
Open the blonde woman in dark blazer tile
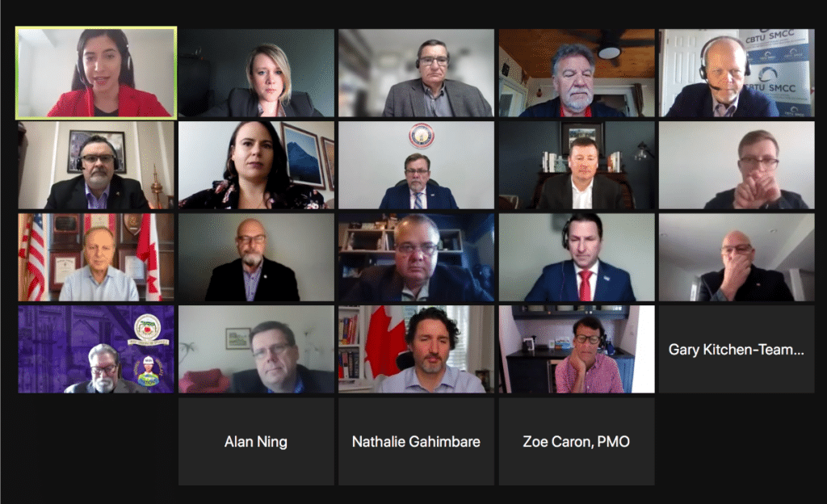pyautogui.click(x=256, y=73)
